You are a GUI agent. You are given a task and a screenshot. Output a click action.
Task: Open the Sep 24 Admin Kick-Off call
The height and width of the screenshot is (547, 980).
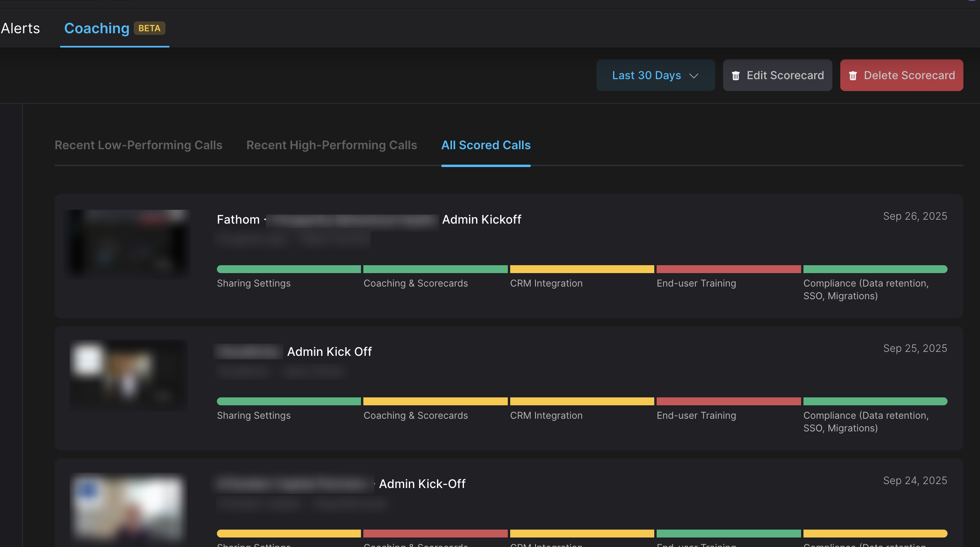coord(422,484)
